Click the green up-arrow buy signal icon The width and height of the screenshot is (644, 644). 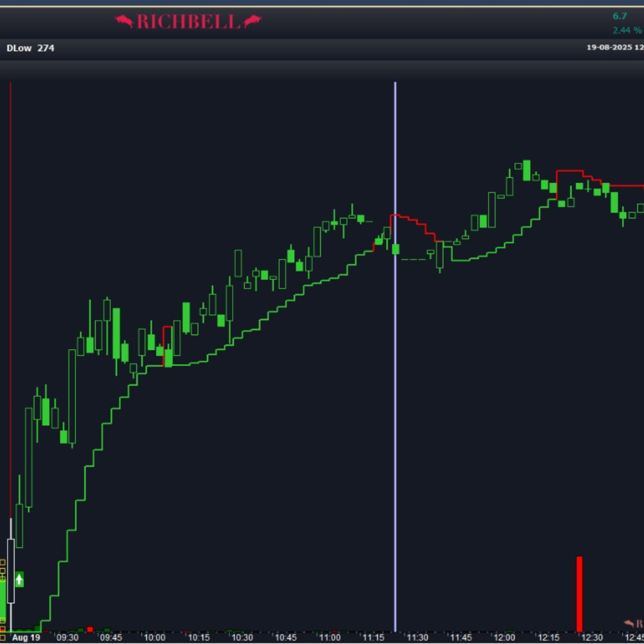pyautogui.click(x=19, y=579)
